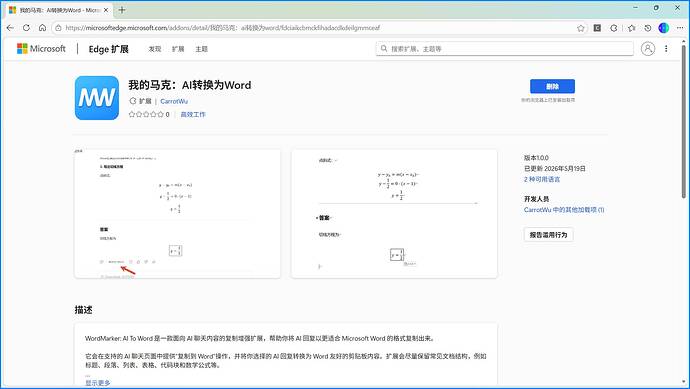Screen dimensions: 690x389
Task: Add this page to favorites
Action: tap(580, 28)
